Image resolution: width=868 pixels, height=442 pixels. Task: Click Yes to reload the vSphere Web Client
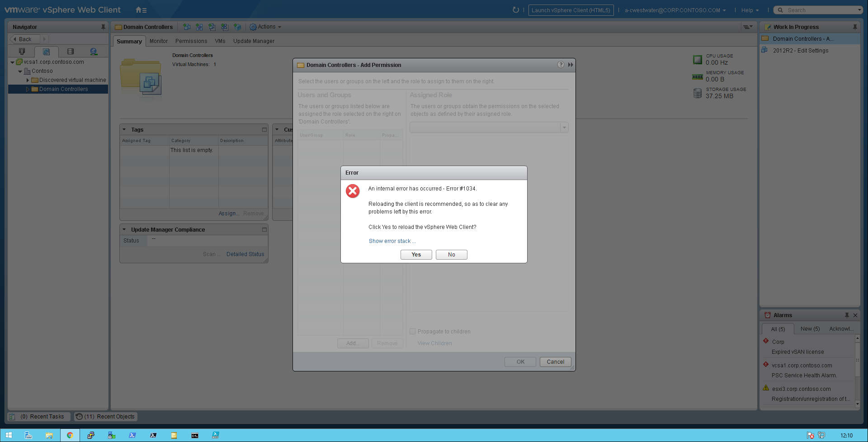point(416,255)
